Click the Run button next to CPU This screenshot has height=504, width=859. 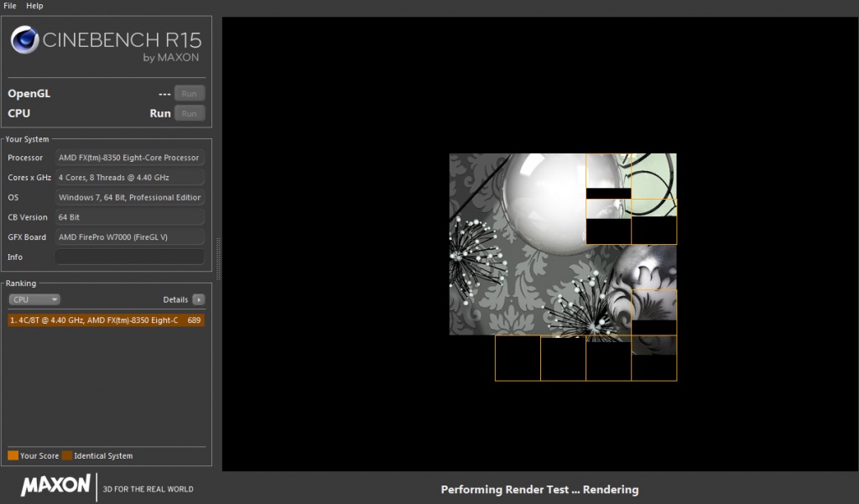click(190, 113)
